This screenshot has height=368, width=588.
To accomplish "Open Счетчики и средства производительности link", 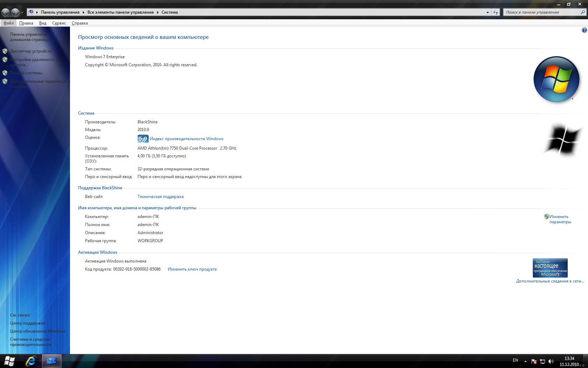I will click(31, 342).
